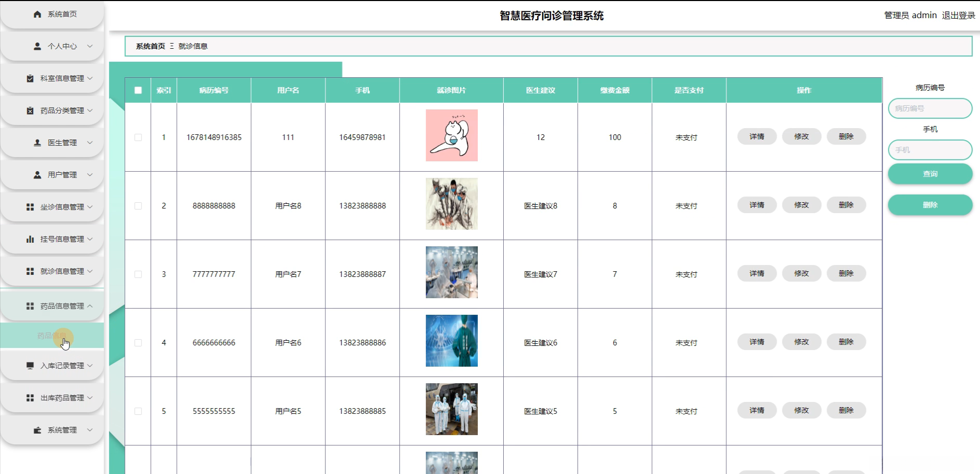
Task: Select the checkbox for record 8888888888
Action: pos(138,206)
